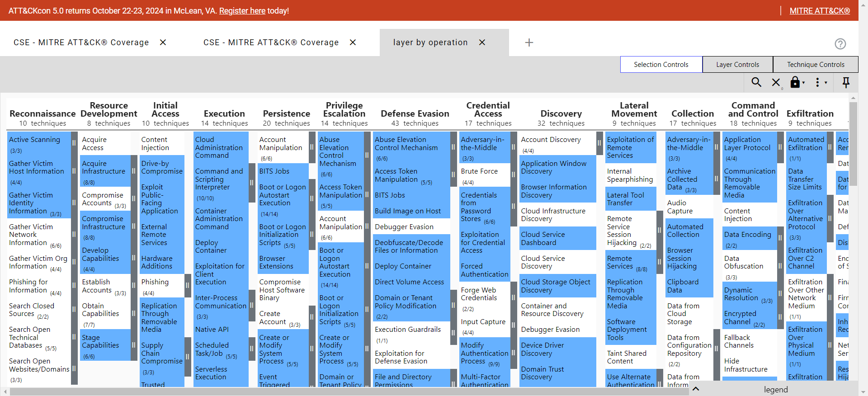
Task: Follow the Register here link
Action: click(x=242, y=11)
